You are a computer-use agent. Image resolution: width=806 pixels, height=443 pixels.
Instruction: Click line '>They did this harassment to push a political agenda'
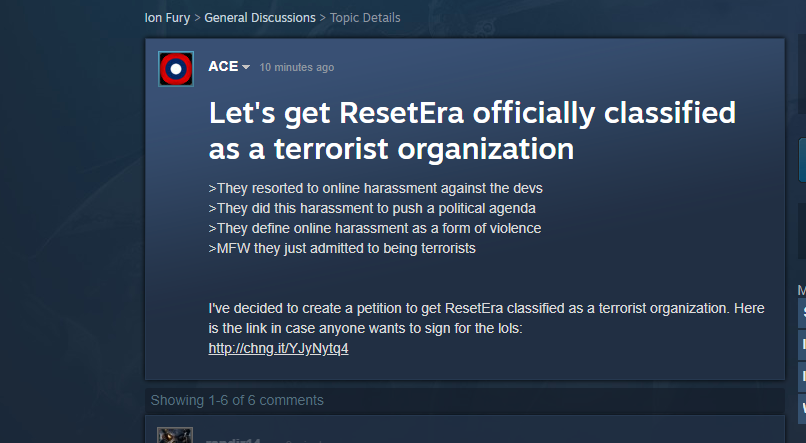click(372, 209)
